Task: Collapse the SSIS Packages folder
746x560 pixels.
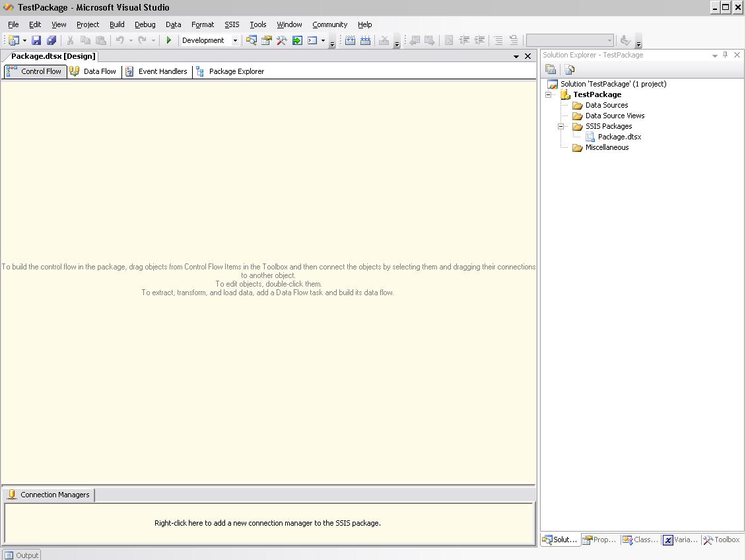Action: [560, 126]
